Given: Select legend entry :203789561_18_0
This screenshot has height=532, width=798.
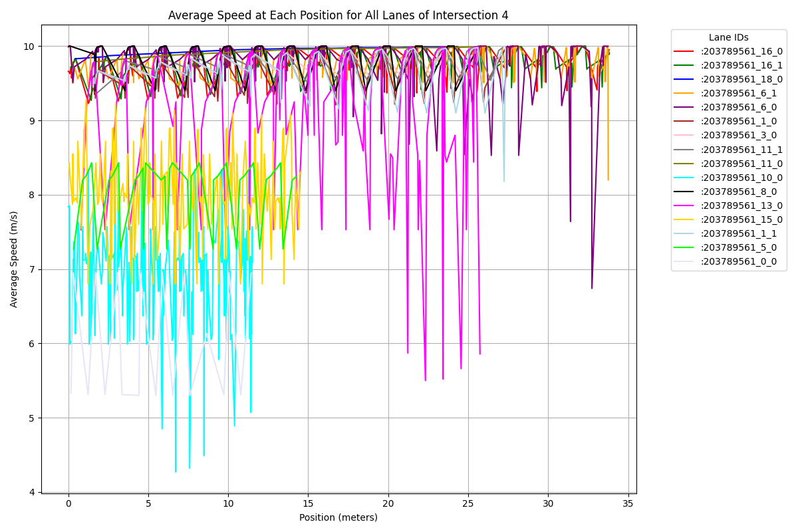Looking at the screenshot, I should click(x=728, y=79).
